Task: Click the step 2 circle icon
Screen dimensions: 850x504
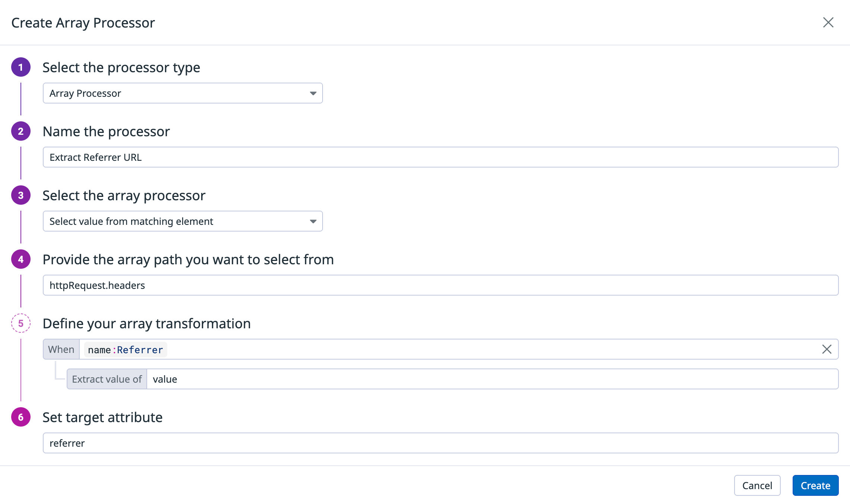Action: point(21,131)
